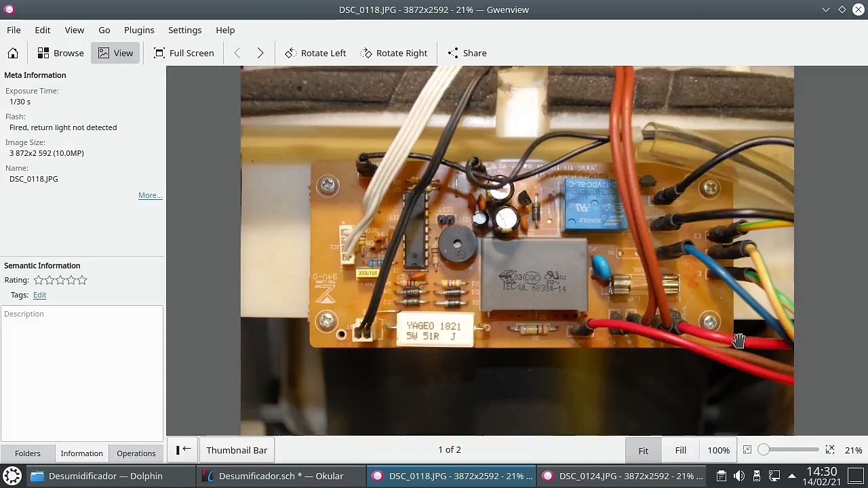Switch to Browse mode
Screen dimensions: 868x488
tap(61, 53)
